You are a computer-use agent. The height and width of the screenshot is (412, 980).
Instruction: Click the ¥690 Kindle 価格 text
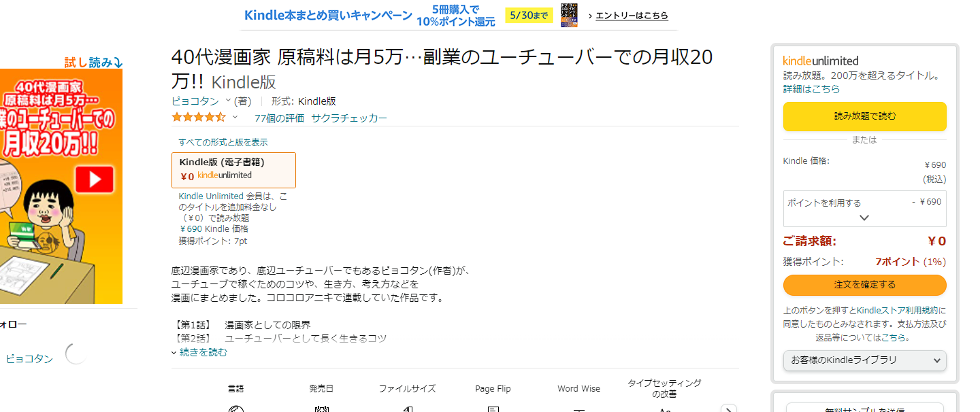click(214, 229)
